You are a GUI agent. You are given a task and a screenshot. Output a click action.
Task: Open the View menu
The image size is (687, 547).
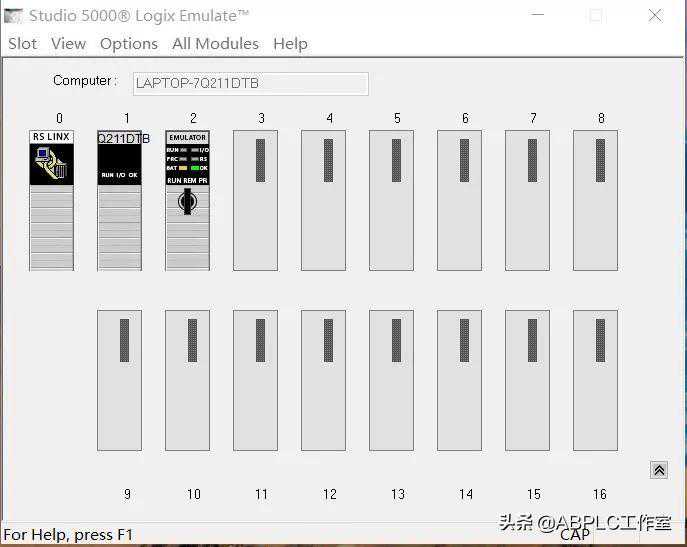(68, 44)
